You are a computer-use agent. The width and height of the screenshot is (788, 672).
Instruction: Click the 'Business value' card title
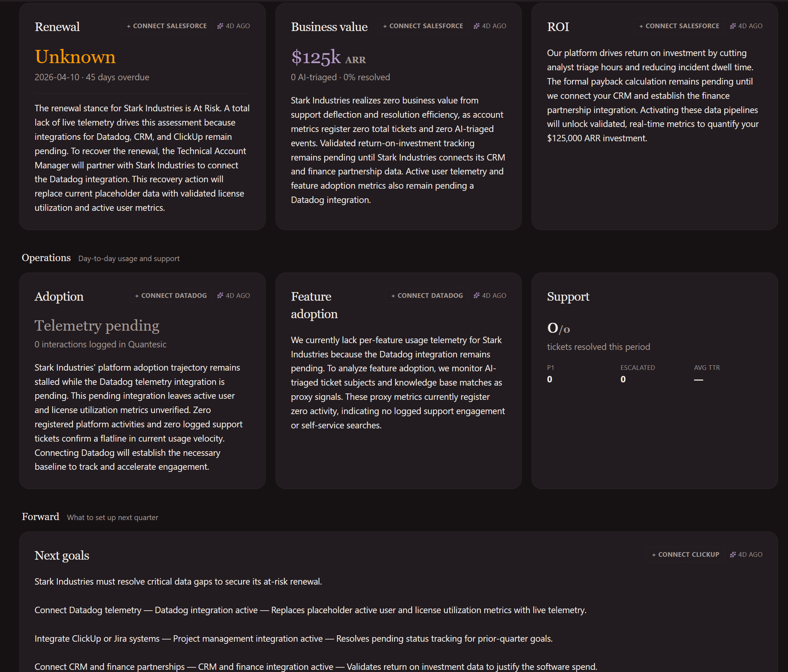click(x=329, y=27)
